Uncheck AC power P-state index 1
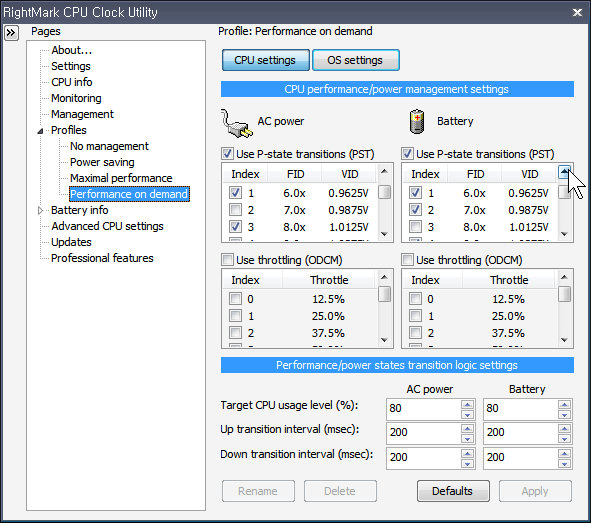Screen dimensions: 591x523 [236, 193]
